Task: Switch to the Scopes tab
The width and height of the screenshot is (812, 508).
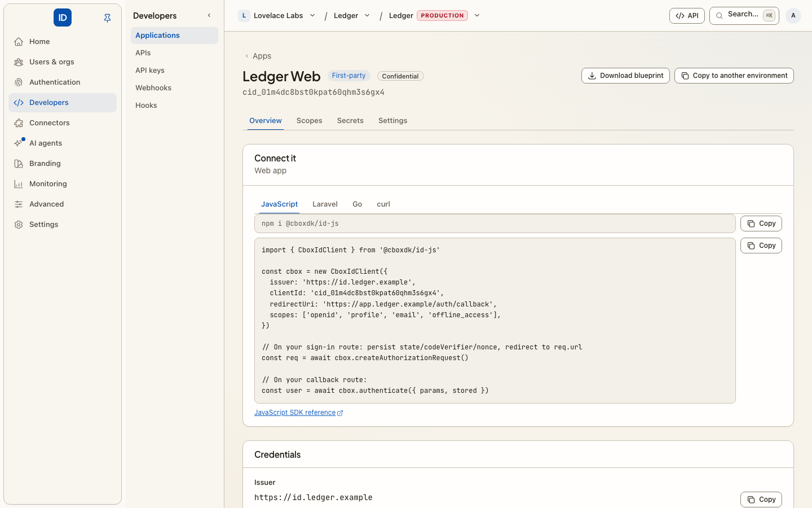Action: pos(310,121)
